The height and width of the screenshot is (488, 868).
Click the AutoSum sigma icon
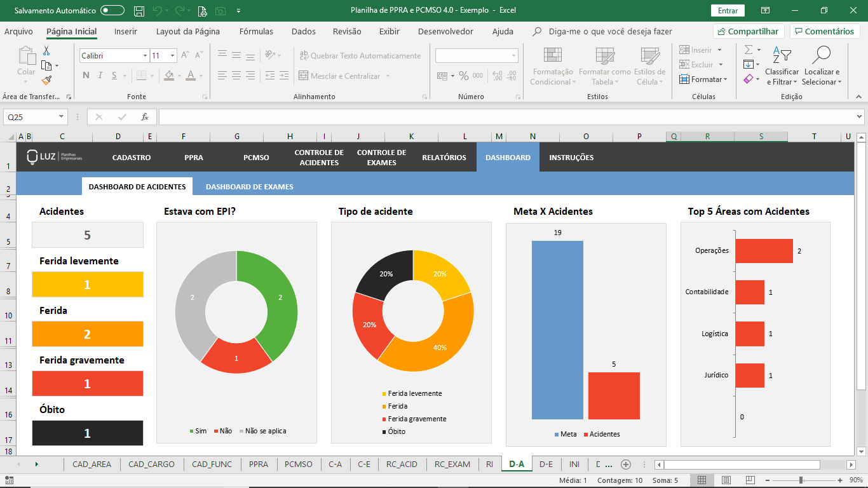click(x=749, y=50)
